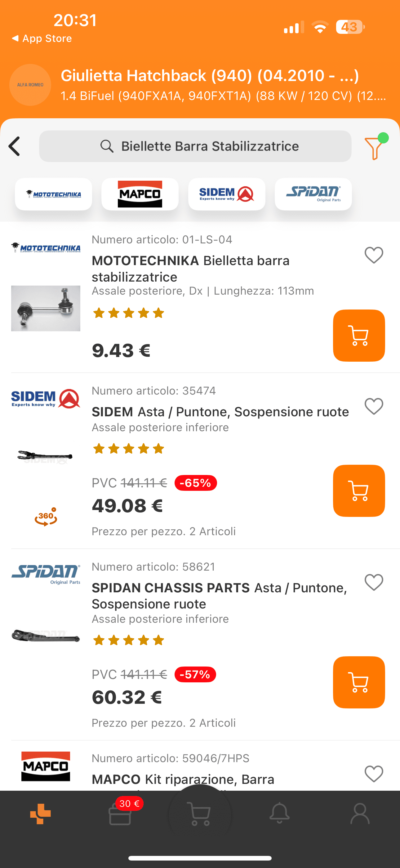
Task: Open the Biellette Barra Stabilizzatrice search field
Action: pyautogui.click(x=195, y=146)
